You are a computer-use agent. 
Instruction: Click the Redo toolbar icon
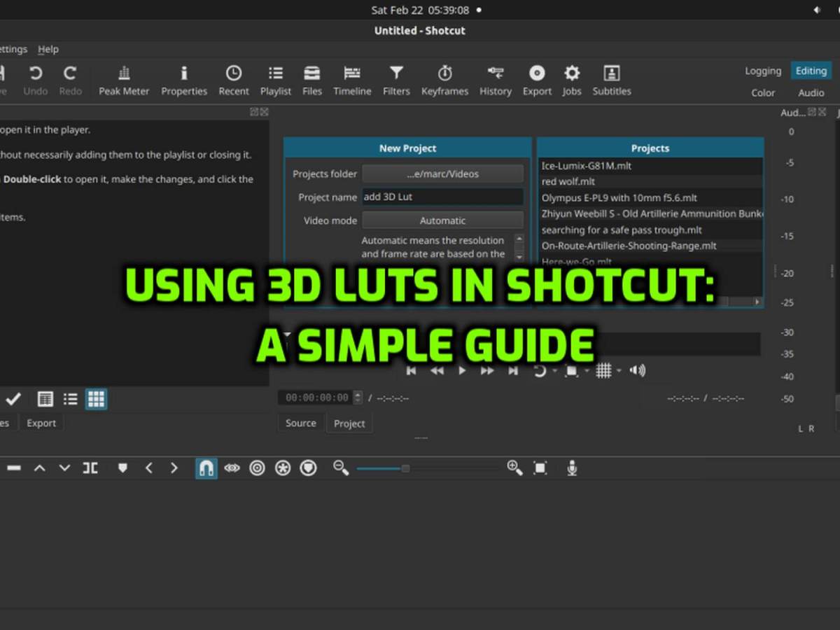70,80
